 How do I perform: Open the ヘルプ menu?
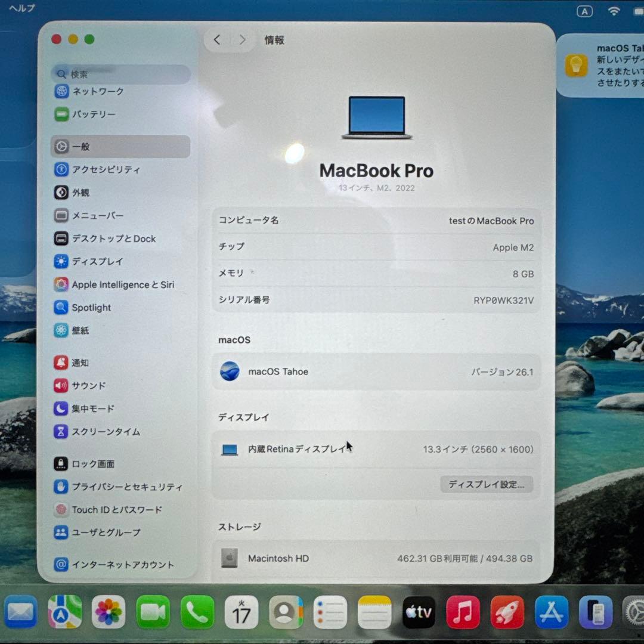22,8
